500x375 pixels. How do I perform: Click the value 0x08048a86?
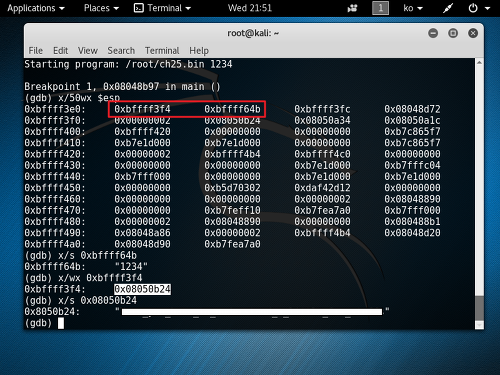[142, 233]
